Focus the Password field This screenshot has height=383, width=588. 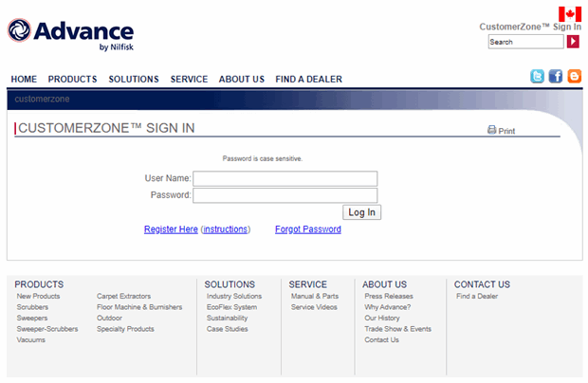285,195
